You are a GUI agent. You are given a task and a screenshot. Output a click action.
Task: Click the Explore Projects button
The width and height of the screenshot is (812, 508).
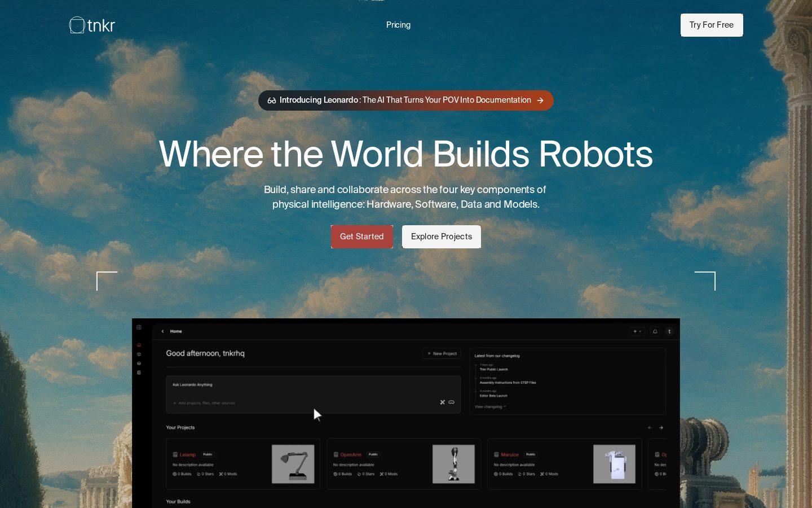tap(442, 237)
